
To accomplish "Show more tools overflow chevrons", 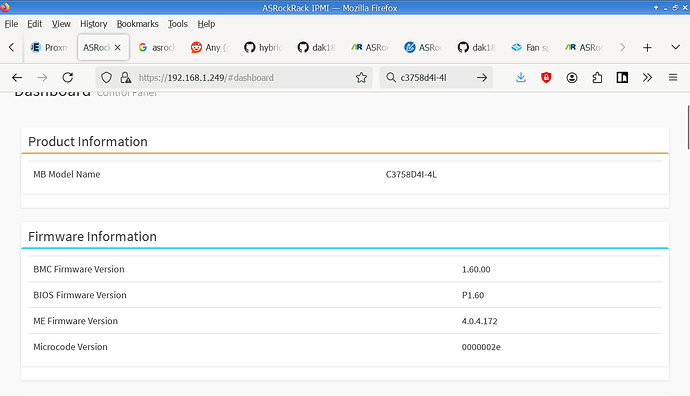I will point(647,78).
